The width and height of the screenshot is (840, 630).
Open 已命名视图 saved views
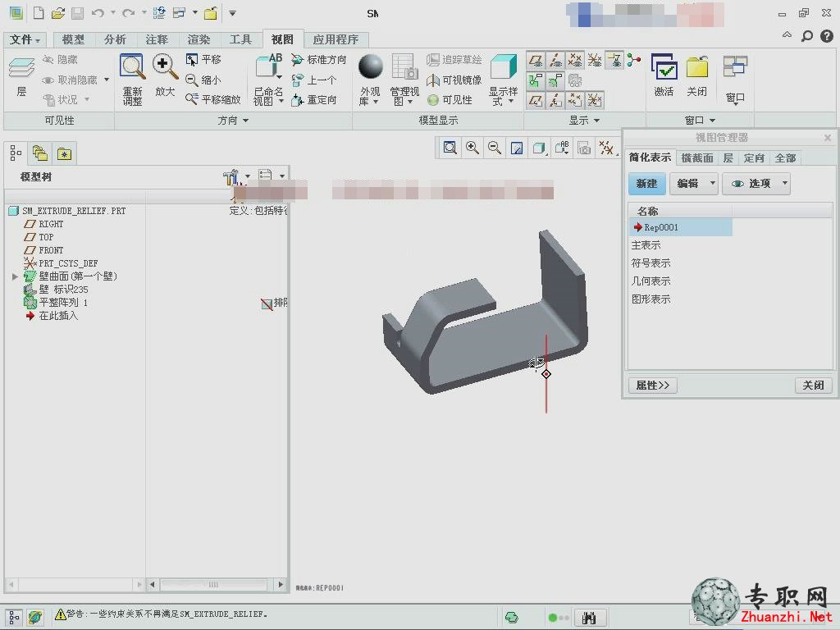click(268, 80)
